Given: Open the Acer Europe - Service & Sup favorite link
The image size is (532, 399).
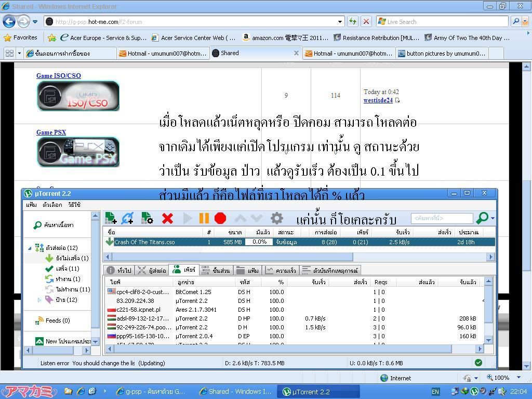Looking at the screenshot, I should point(103,37).
